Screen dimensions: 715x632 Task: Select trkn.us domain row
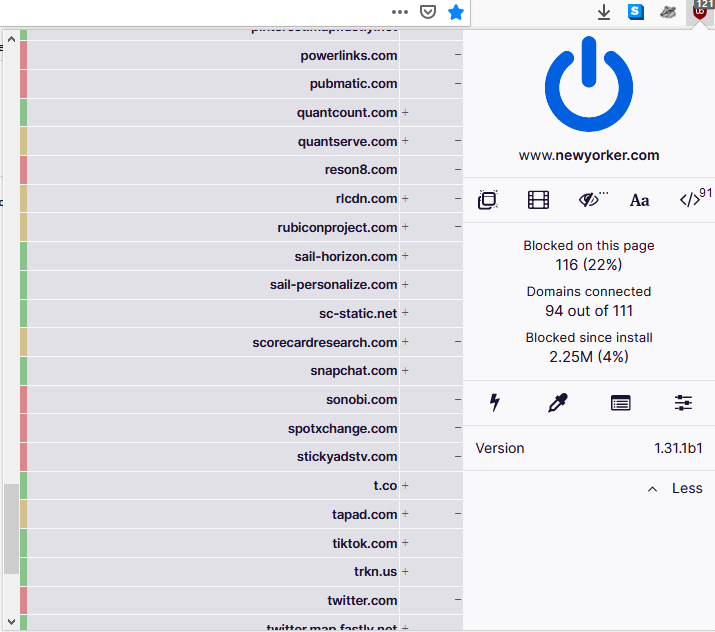(241, 572)
